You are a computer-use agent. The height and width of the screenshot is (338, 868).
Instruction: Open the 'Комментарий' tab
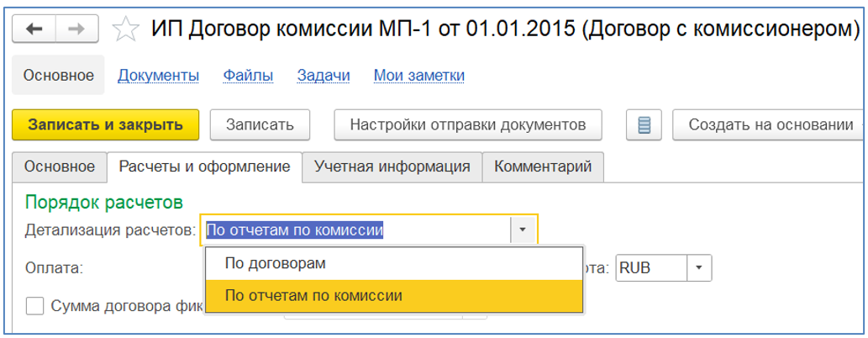(x=542, y=166)
